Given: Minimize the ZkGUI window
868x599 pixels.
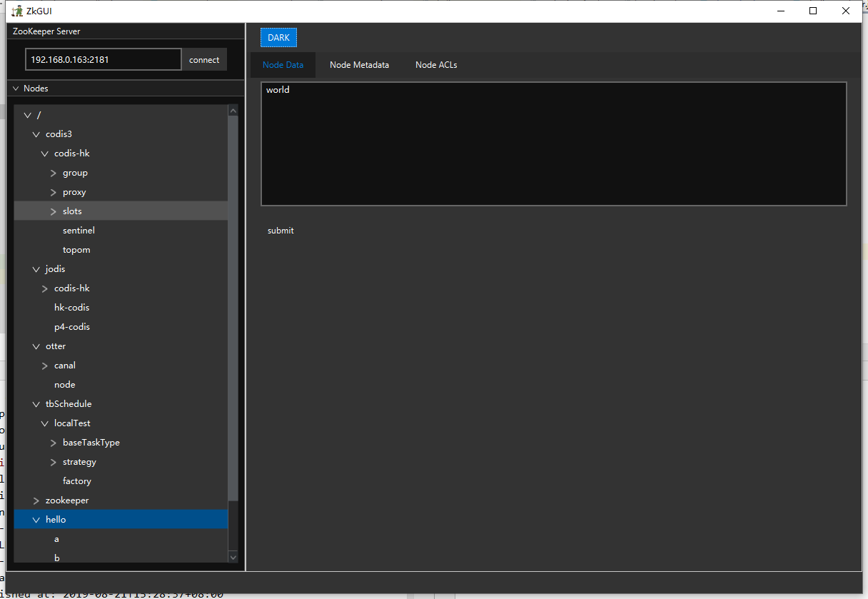Looking at the screenshot, I should point(780,11).
